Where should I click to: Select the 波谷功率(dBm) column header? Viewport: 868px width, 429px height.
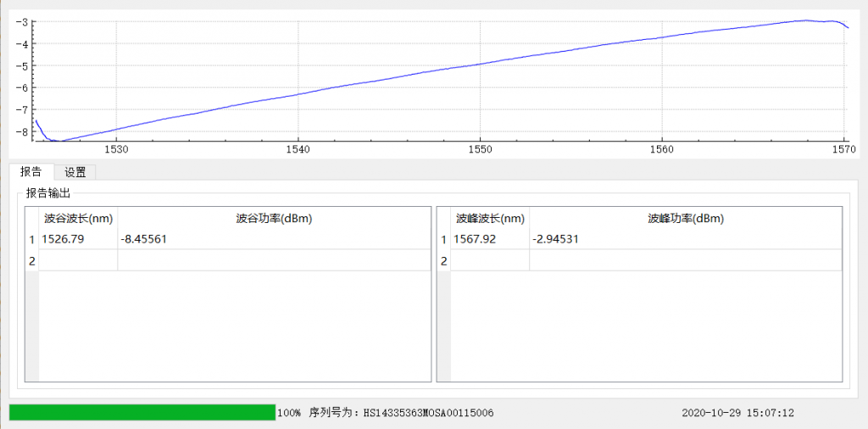click(274, 219)
